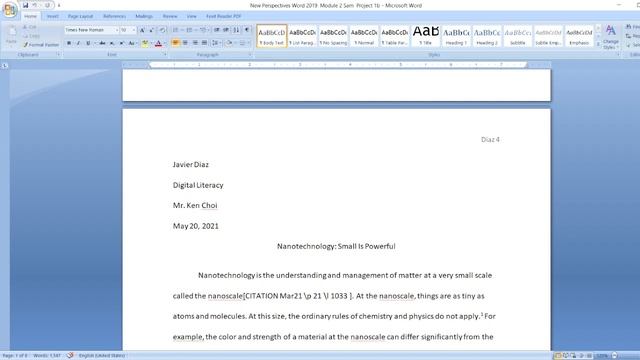Shrink the font size
This screenshot has width=640, height=360.
[151, 30]
